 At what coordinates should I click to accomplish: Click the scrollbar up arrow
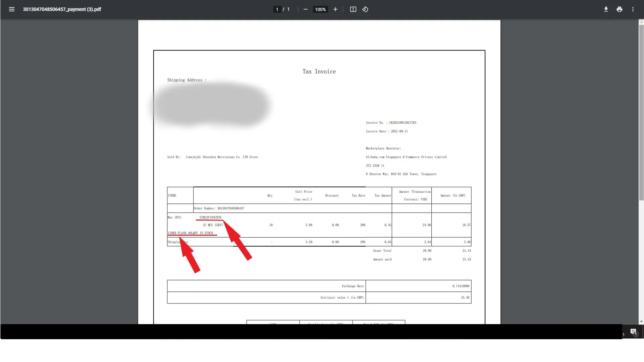tap(641, 22)
